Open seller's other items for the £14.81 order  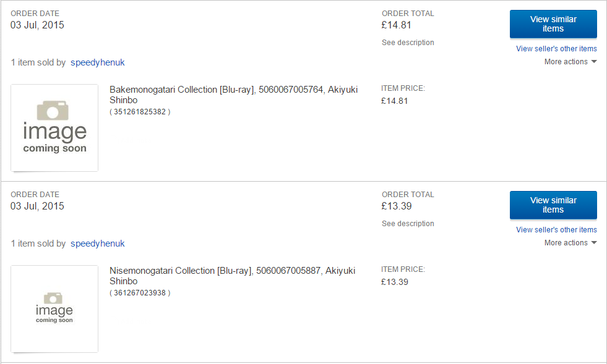[556, 49]
